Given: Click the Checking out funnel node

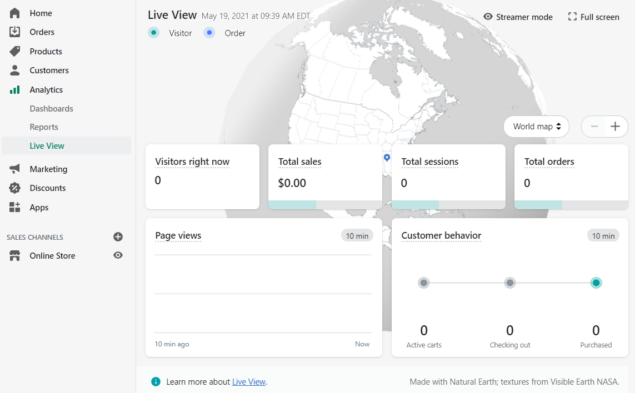Looking at the screenshot, I should click(510, 282).
